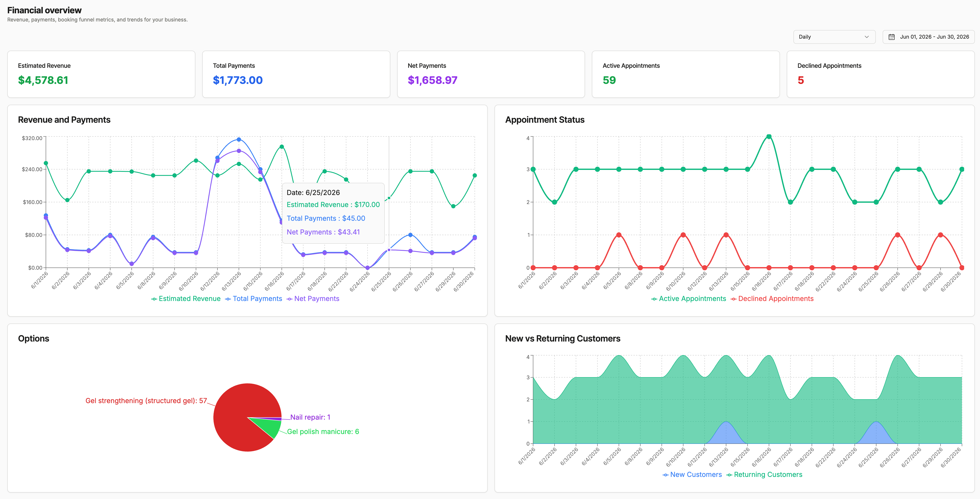The image size is (980, 499).
Task: Toggle the Net Payments legend series
Action: pos(313,299)
